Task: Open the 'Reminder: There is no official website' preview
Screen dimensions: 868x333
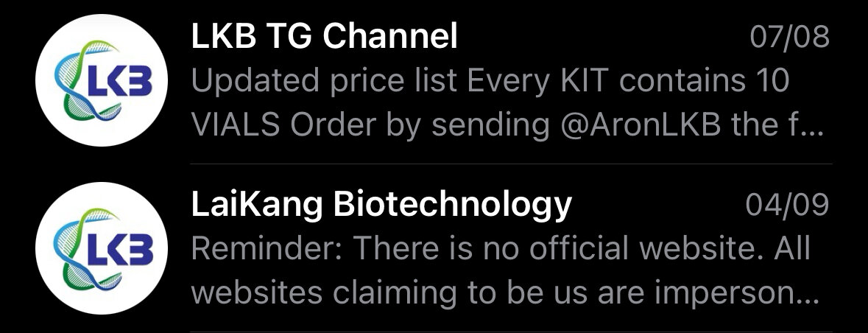Action: tap(505, 270)
